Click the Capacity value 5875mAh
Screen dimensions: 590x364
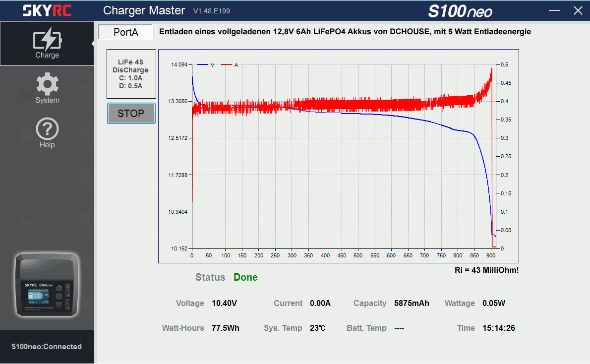click(x=412, y=303)
